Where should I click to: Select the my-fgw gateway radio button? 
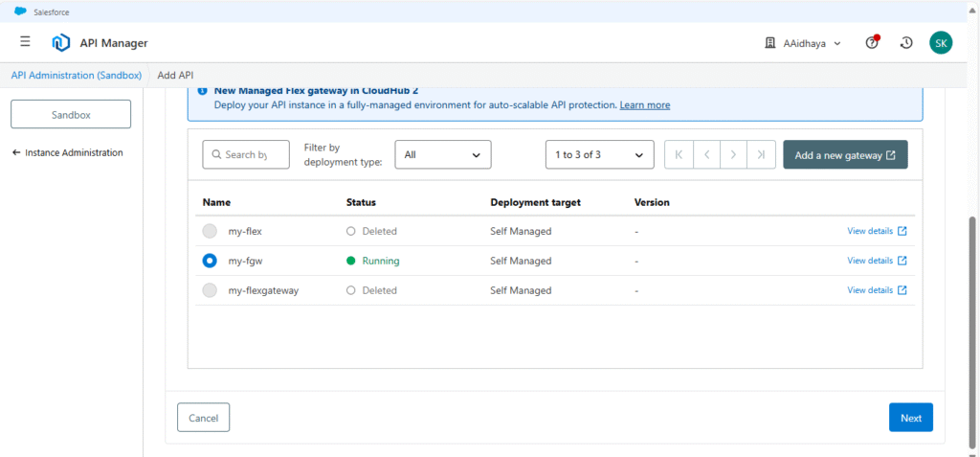point(210,261)
